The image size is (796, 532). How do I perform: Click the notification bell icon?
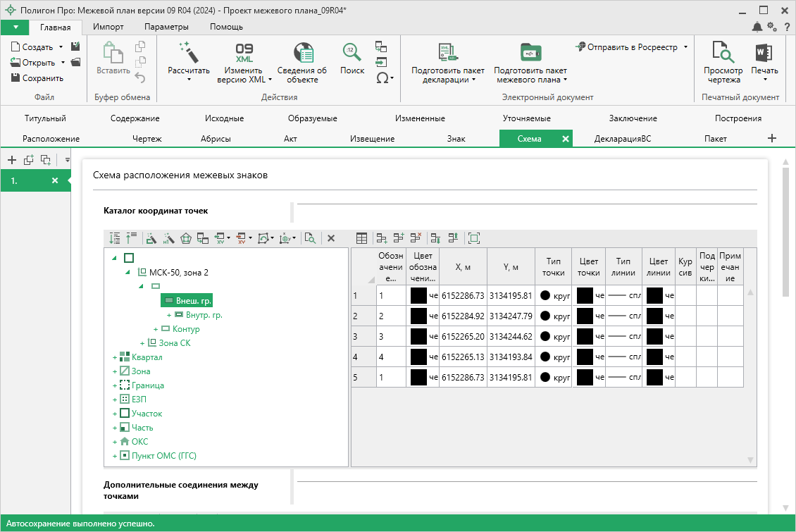[757, 27]
